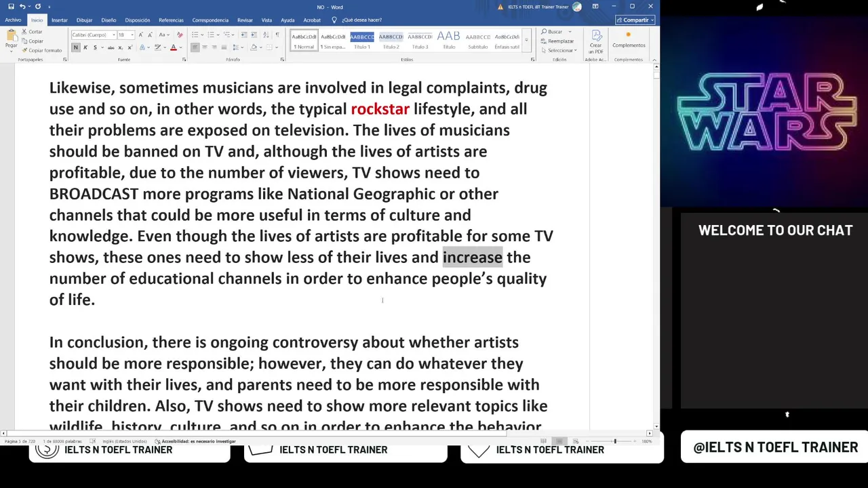This screenshot has width=868, height=488.
Task: Apply superscript formatting
Action: coord(129,47)
